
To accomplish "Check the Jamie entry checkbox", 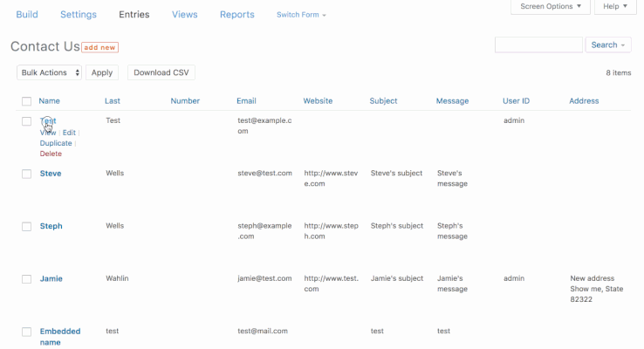I will 27,279.
